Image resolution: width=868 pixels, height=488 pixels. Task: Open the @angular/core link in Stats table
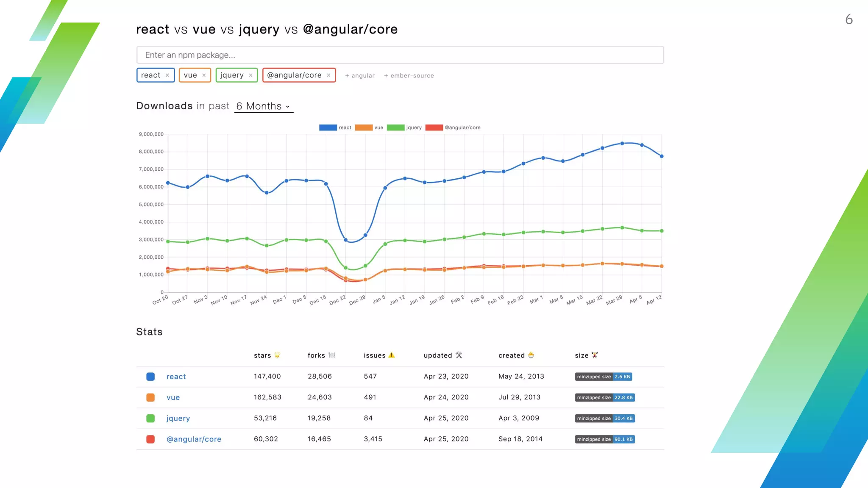pos(194,439)
